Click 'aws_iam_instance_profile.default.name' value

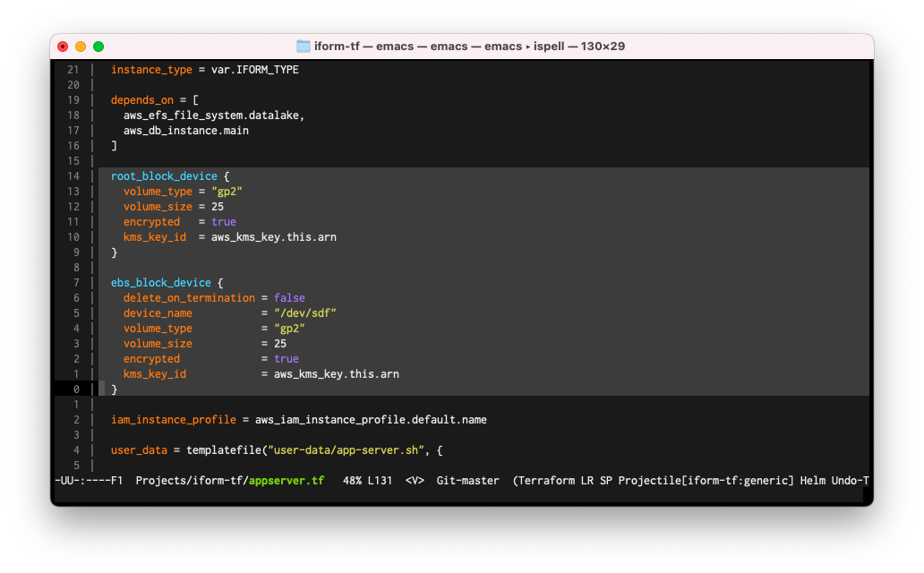coord(371,420)
